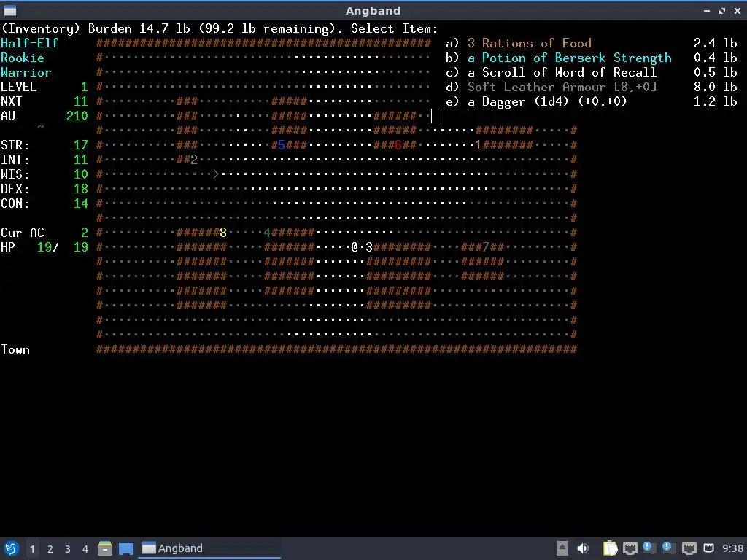Click the yellow Home entrance 8
Viewport: 747px width, 560px height.
click(223, 233)
